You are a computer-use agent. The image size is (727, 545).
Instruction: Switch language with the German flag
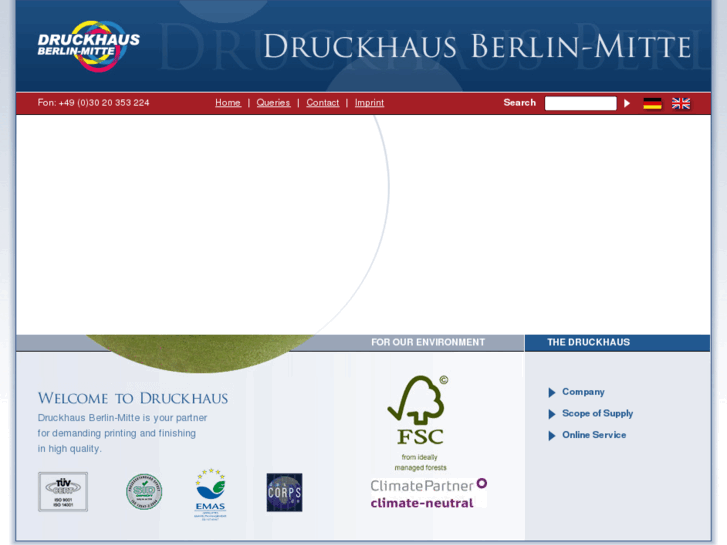652,103
